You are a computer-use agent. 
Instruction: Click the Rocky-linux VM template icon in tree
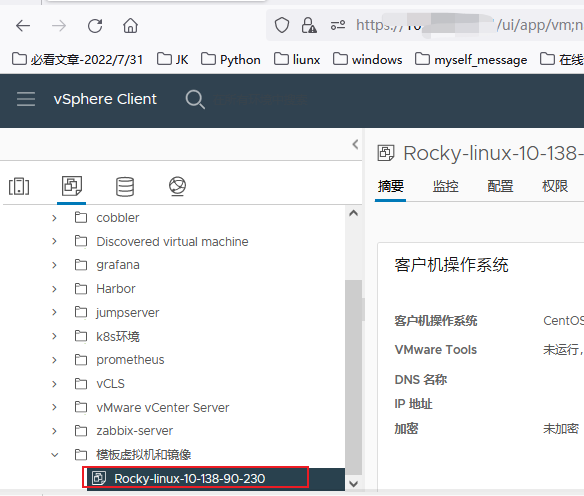click(x=99, y=478)
